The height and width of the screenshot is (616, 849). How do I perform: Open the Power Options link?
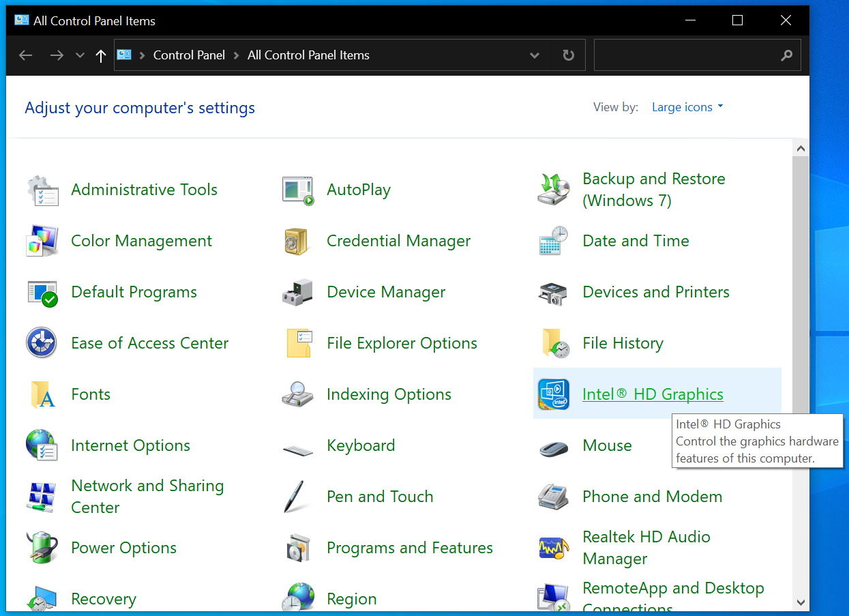[123, 547]
